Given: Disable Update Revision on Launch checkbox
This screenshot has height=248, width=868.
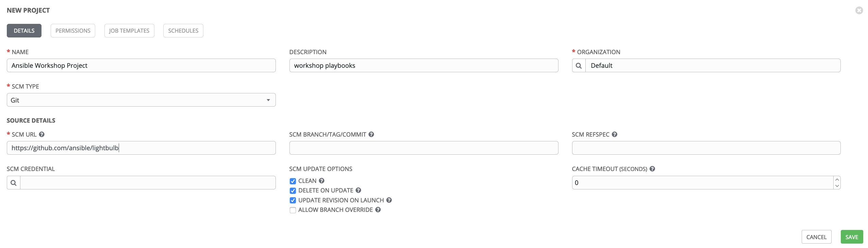Looking at the screenshot, I should tap(293, 200).
